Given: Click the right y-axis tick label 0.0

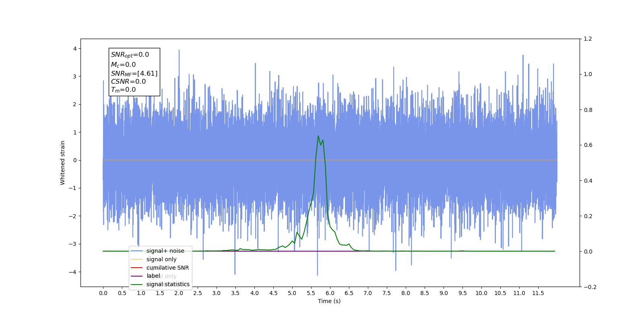Looking at the screenshot, I should click(x=588, y=252).
